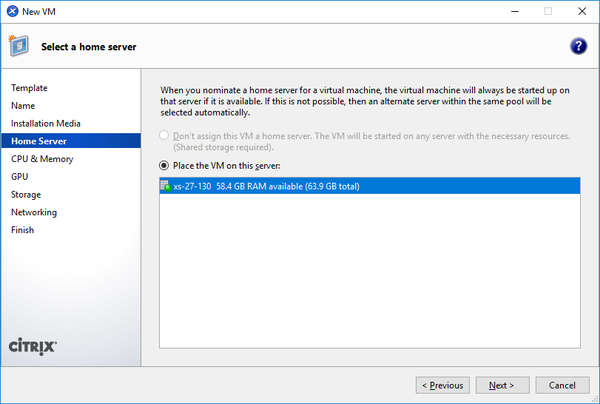
Task: Click the XenCenter title bar icon
Action: point(12,11)
